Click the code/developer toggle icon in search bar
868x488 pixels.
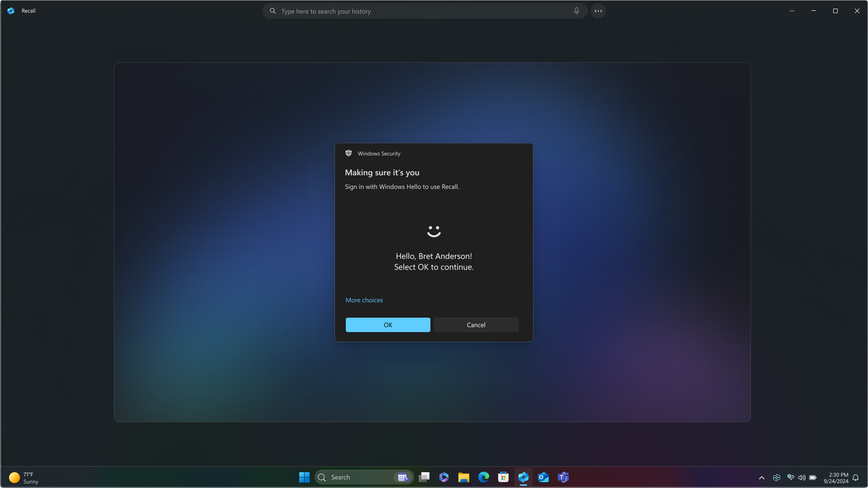click(598, 11)
